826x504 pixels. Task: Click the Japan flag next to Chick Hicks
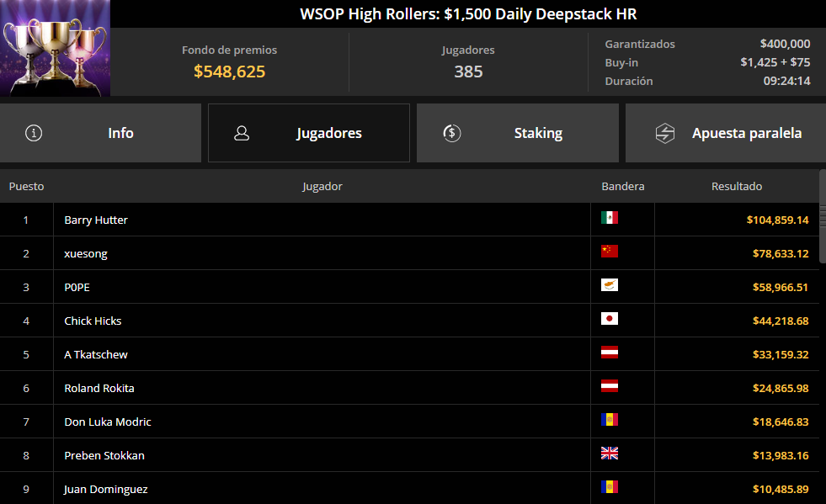point(610,319)
